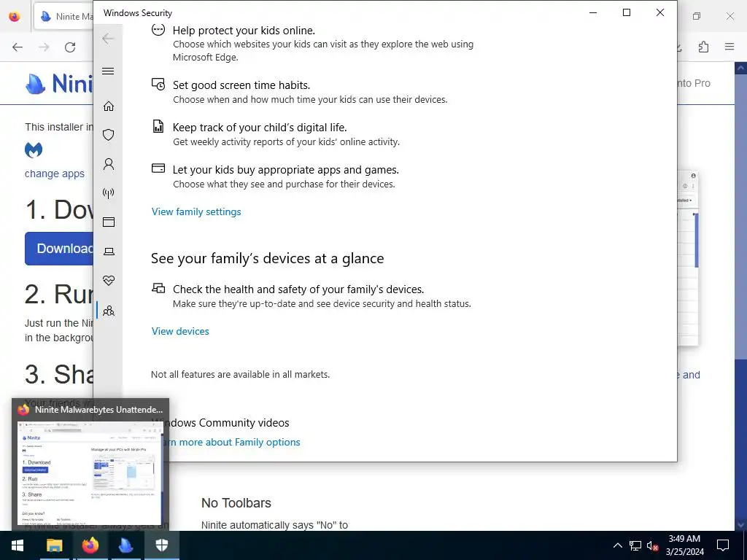Click Firefox page vertical scrollbar

(x=740, y=296)
